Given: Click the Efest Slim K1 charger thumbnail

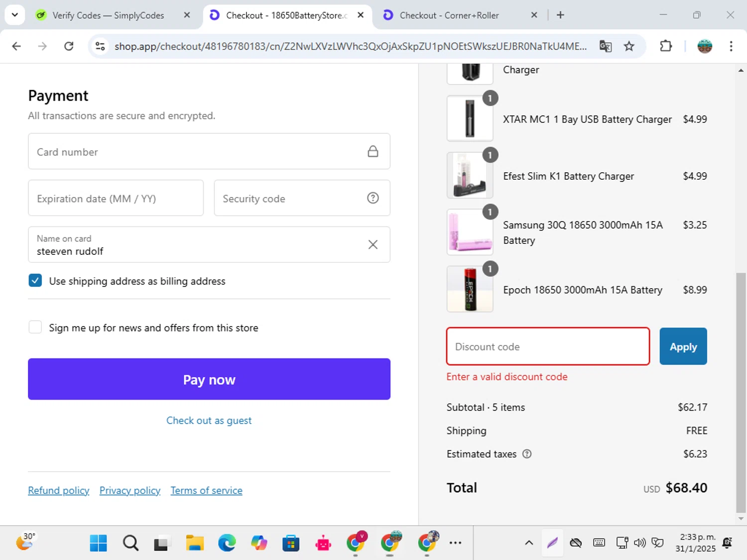Looking at the screenshot, I should [470, 175].
